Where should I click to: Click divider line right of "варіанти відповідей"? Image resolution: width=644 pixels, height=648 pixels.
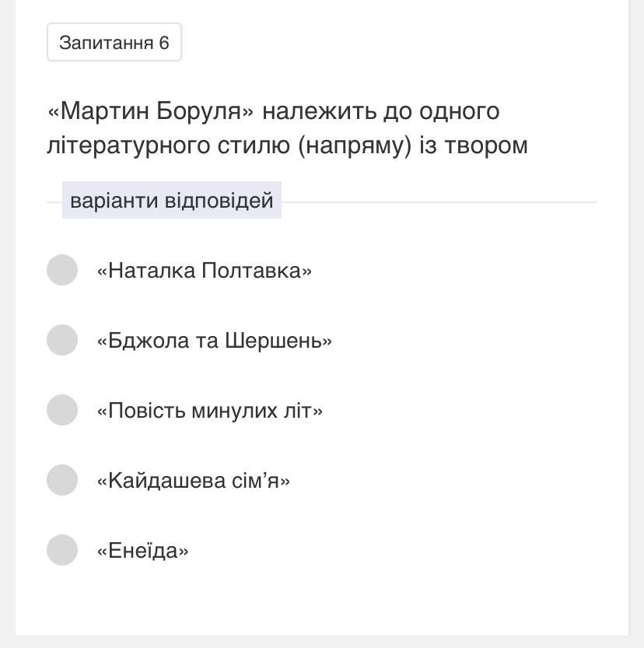pyautogui.click(x=439, y=202)
